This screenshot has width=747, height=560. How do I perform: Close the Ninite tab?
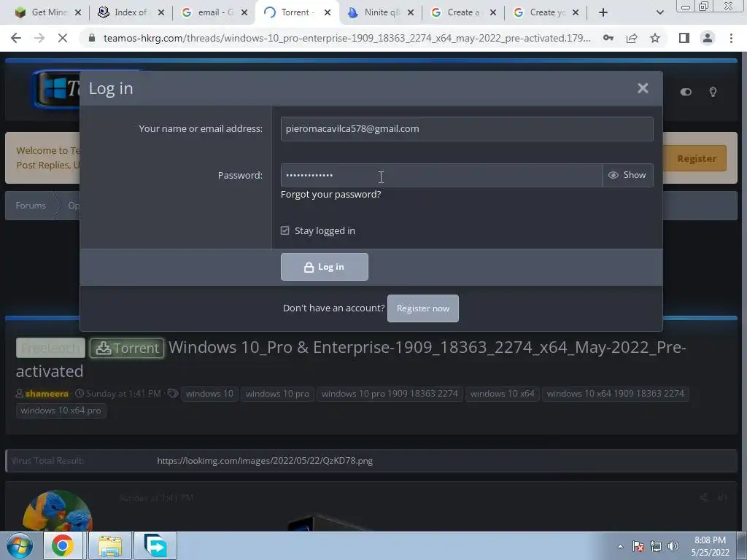click(x=410, y=12)
